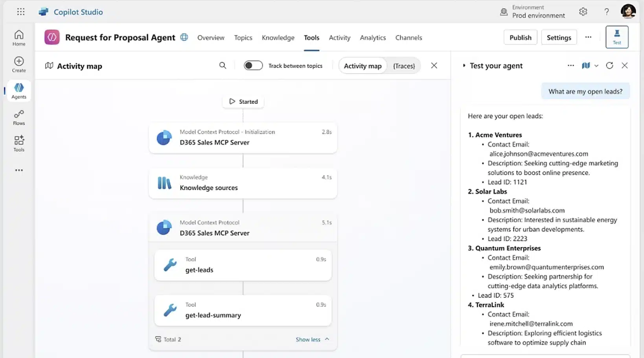The width and height of the screenshot is (644, 358).
Task: Open the agent header overflow ellipsis
Action: pyautogui.click(x=588, y=37)
